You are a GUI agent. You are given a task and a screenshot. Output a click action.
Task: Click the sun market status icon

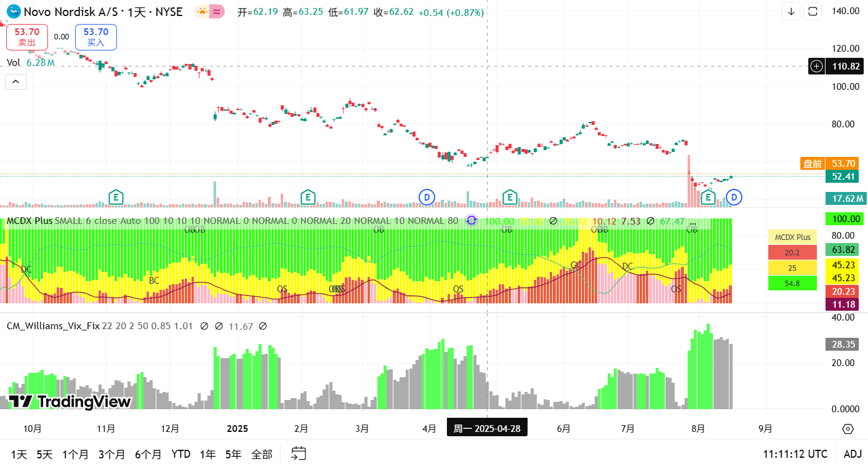coord(201,12)
